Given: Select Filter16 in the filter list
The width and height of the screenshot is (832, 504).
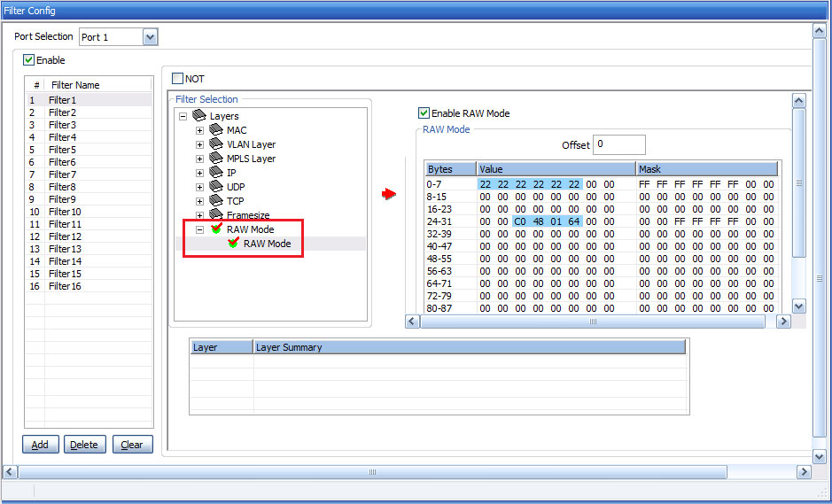Looking at the screenshot, I should (89, 286).
